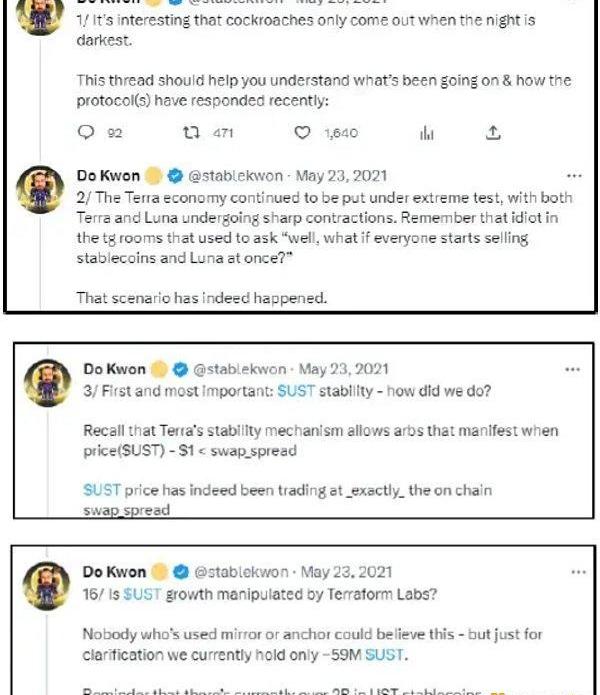The width and height of the screenshot is (600, 695).
Task: Open Do Kwon's avatar on tweet 16/
Action: (45, 586)
